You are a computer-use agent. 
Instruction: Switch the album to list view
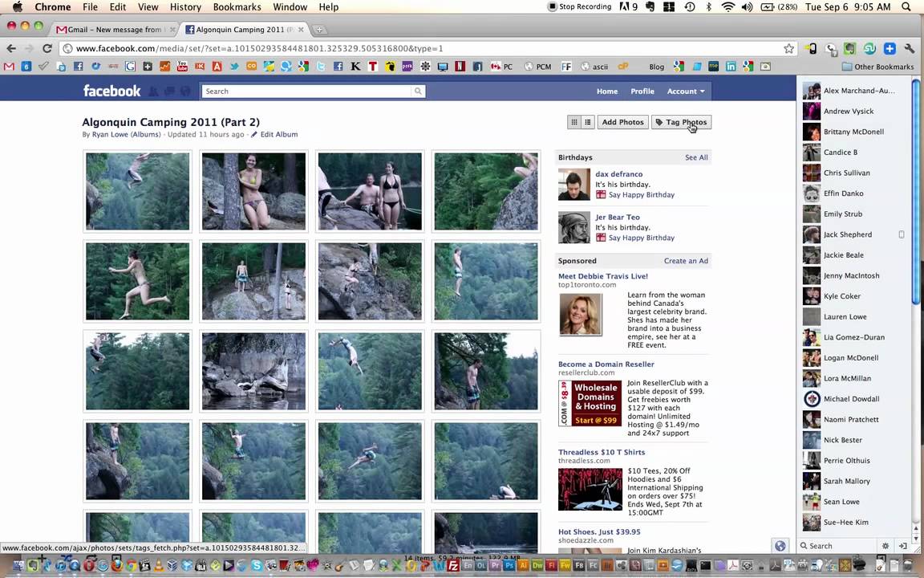tap(587, 121)
